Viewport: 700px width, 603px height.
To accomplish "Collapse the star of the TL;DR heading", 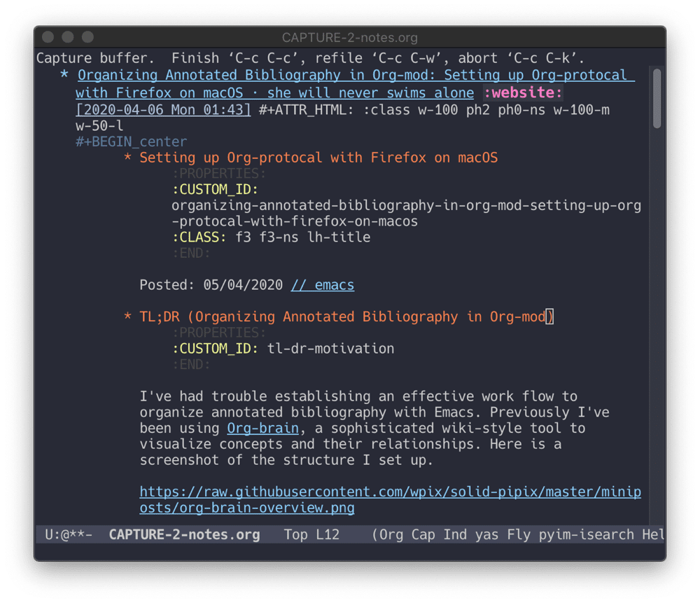I will pyautogui.click(x=127, y=317).
